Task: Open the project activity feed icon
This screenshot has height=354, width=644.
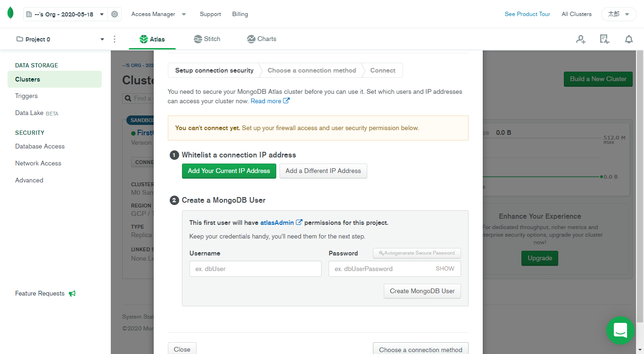Action: coord(604,39)
